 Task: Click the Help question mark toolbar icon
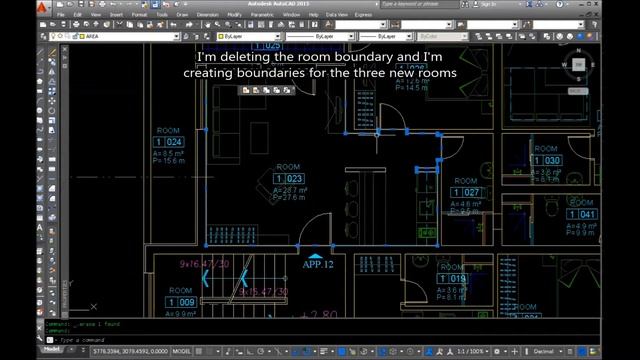coord(314,24)
